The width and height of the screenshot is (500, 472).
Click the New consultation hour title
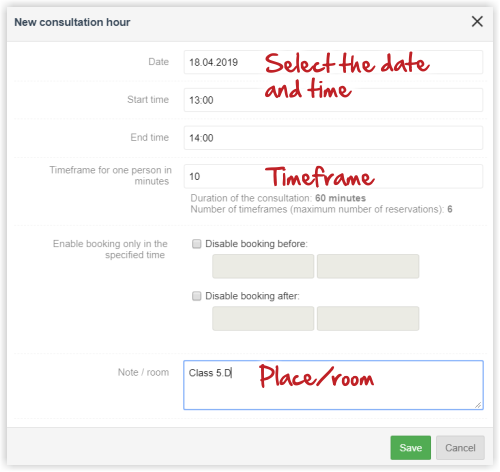pos(72,22)
